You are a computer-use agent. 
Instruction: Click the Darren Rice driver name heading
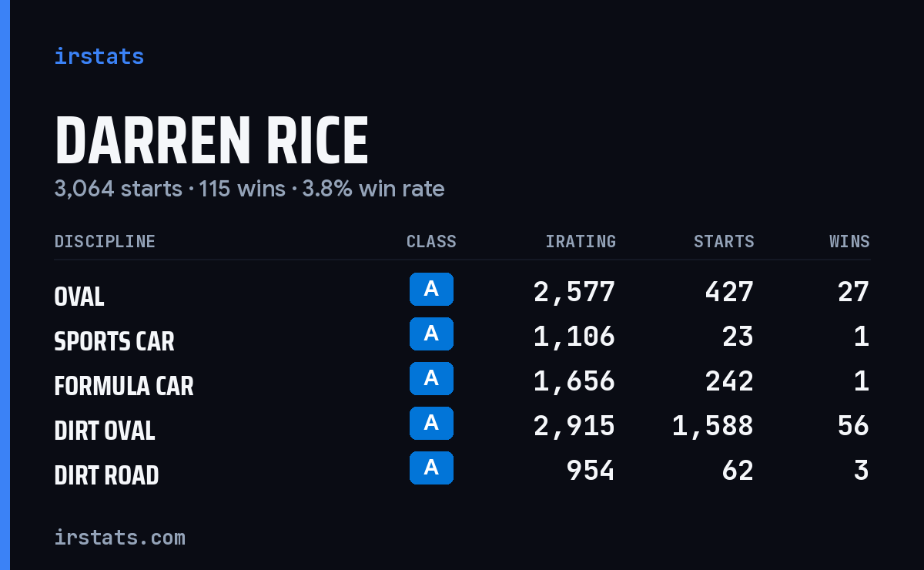[x=212, y=141]
